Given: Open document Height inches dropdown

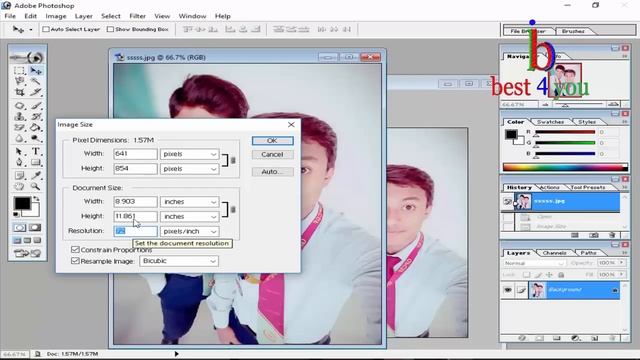Looking at the screenshot, I should [x=190, y=217].
